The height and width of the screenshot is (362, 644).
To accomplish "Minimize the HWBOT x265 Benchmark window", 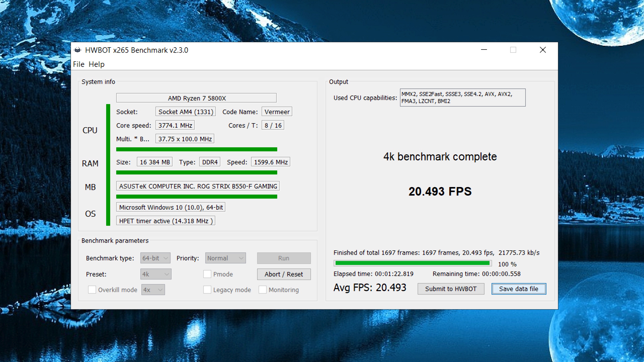I will 484,50.
